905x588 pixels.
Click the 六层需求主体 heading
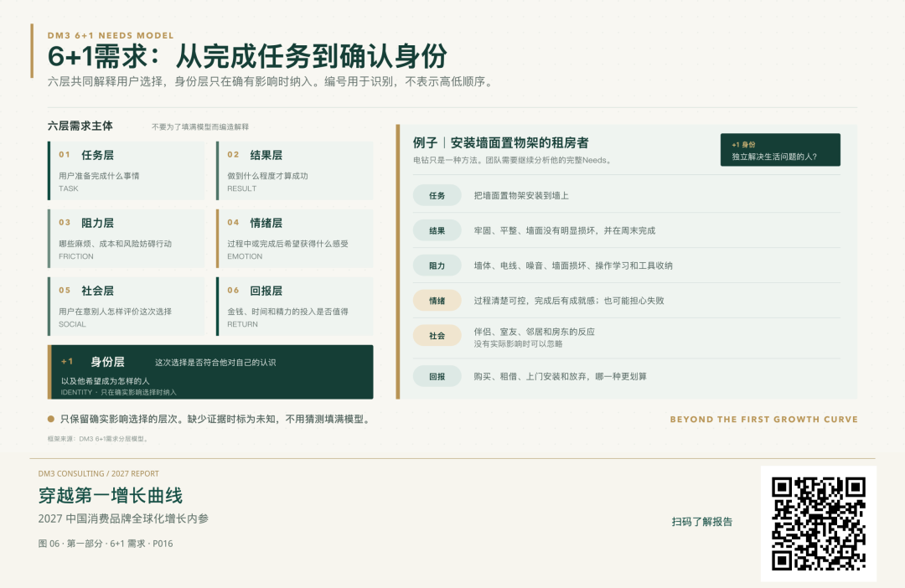coord(80,126)
